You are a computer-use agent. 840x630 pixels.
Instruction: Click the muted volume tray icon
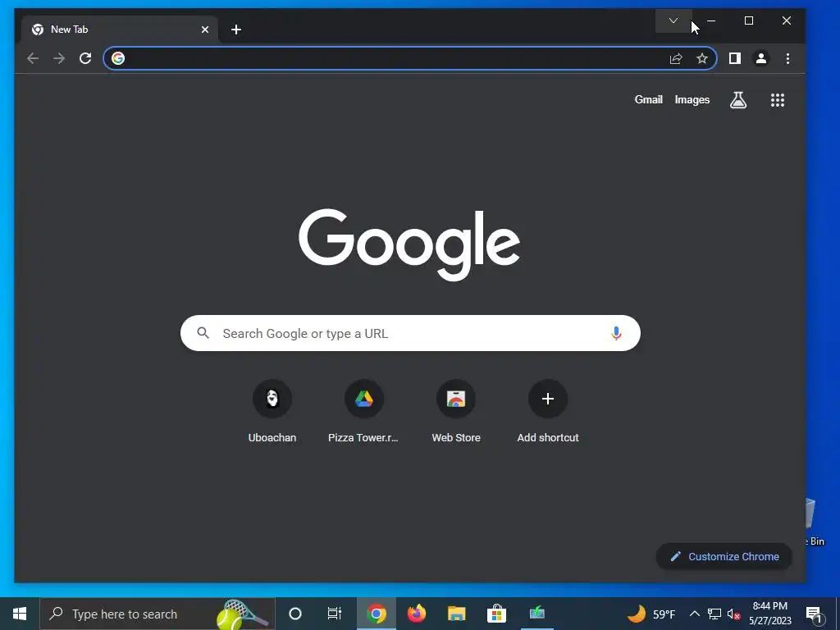click(x=734, y=614)
